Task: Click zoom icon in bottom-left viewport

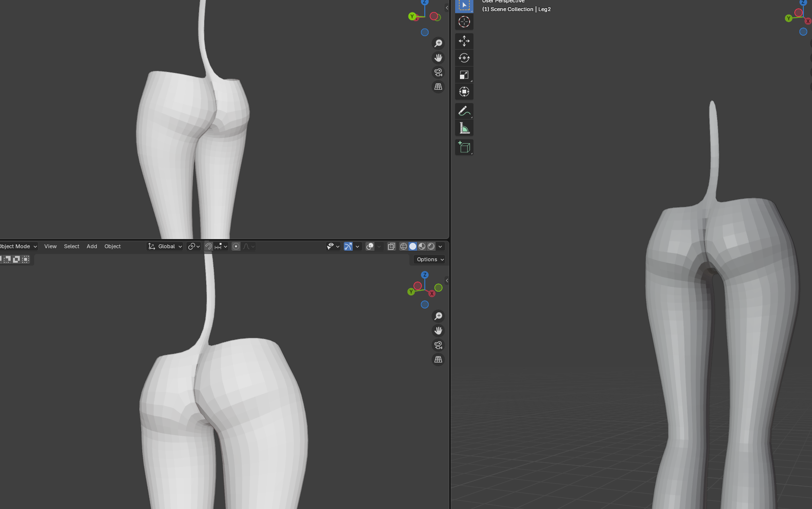Action: point(438,316)
